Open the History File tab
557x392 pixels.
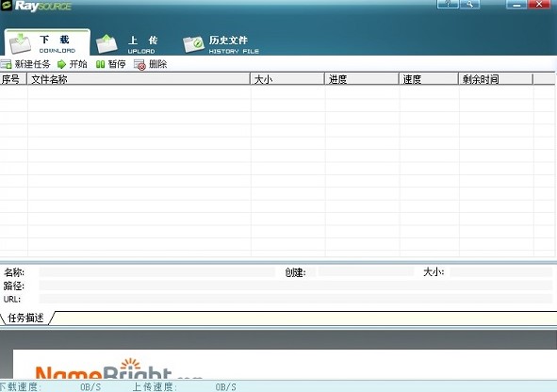coord(221,44)
